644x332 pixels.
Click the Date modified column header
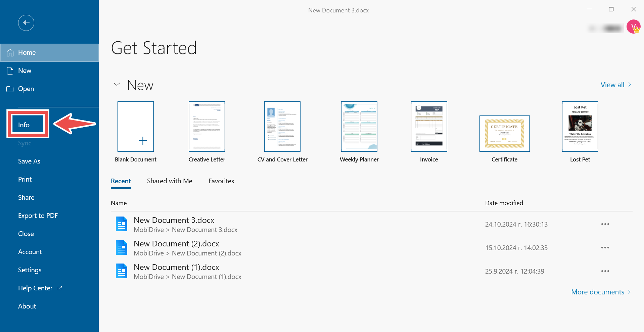504,203
